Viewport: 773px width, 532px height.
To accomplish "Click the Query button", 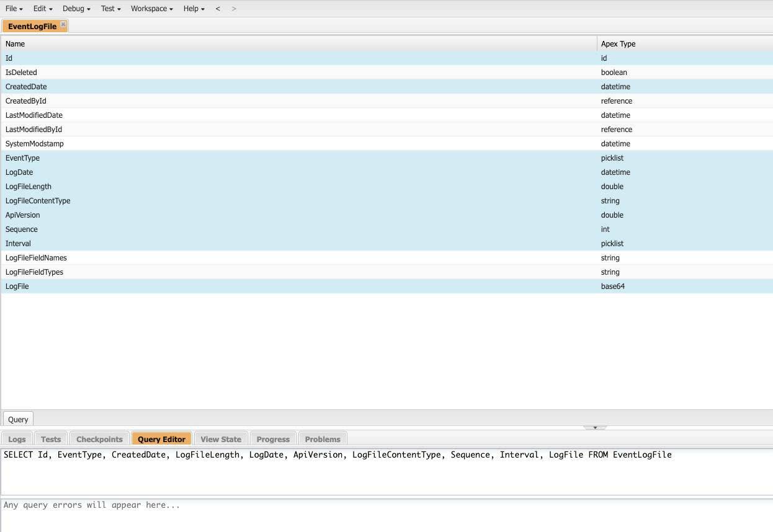I will click(x=18, y=419).
